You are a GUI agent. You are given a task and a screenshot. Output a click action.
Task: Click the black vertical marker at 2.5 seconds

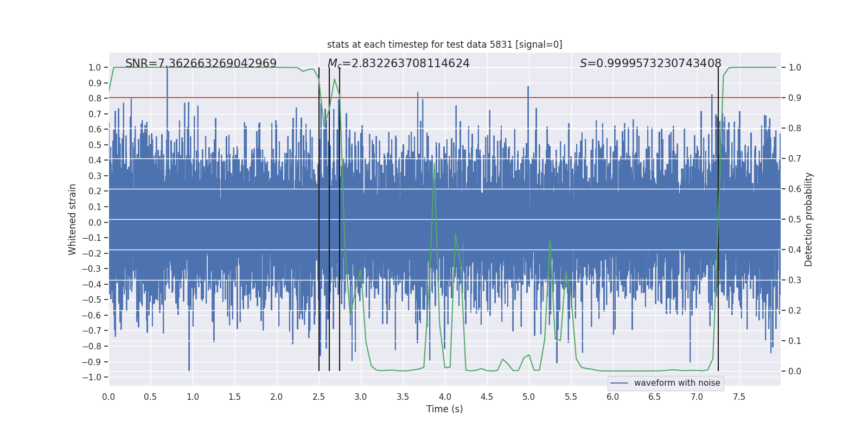[319, 219]
